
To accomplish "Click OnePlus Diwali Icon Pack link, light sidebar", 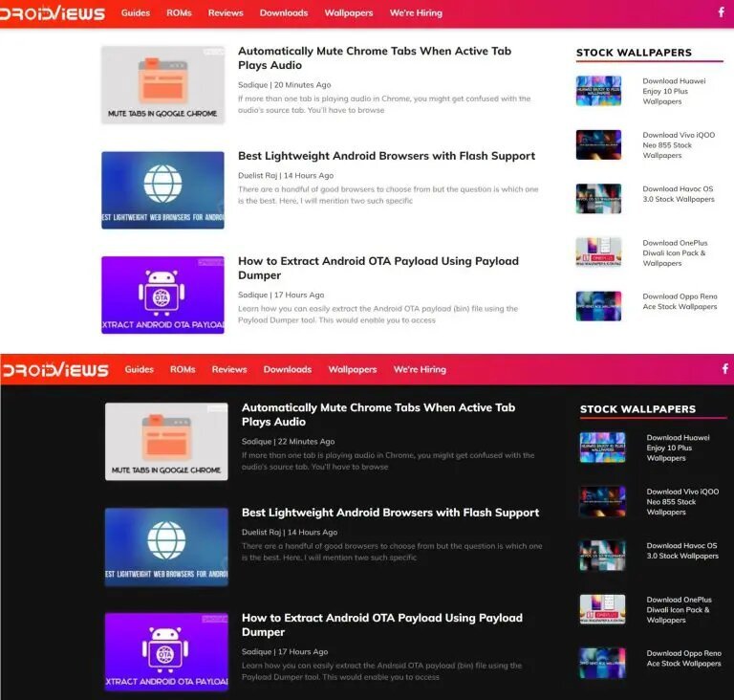I will [675, 252].
